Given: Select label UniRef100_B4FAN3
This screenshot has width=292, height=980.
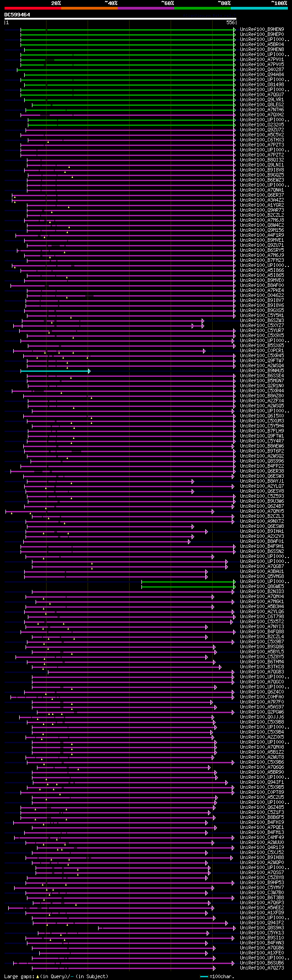Looking at the screenshot, I should pos(262,943).
